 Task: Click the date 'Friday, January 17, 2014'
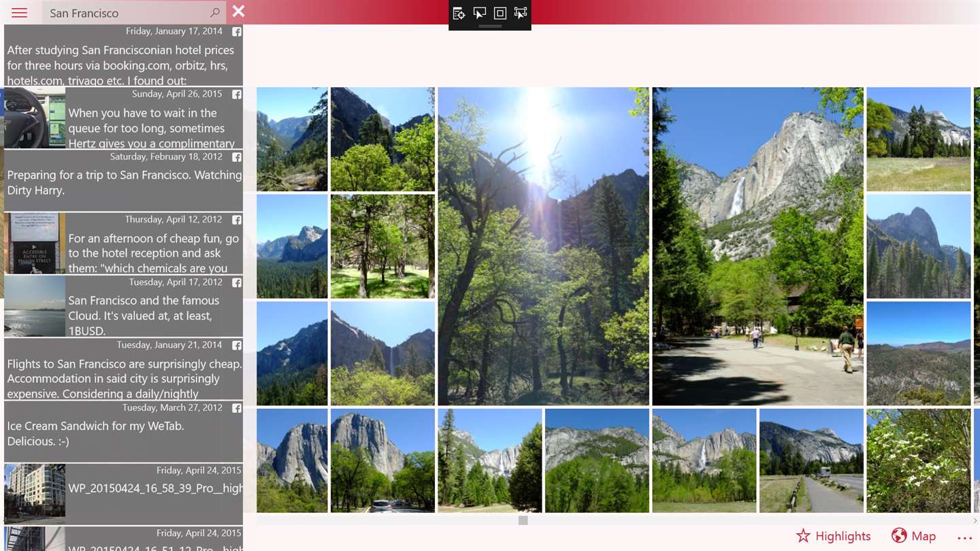click(174, 31)
